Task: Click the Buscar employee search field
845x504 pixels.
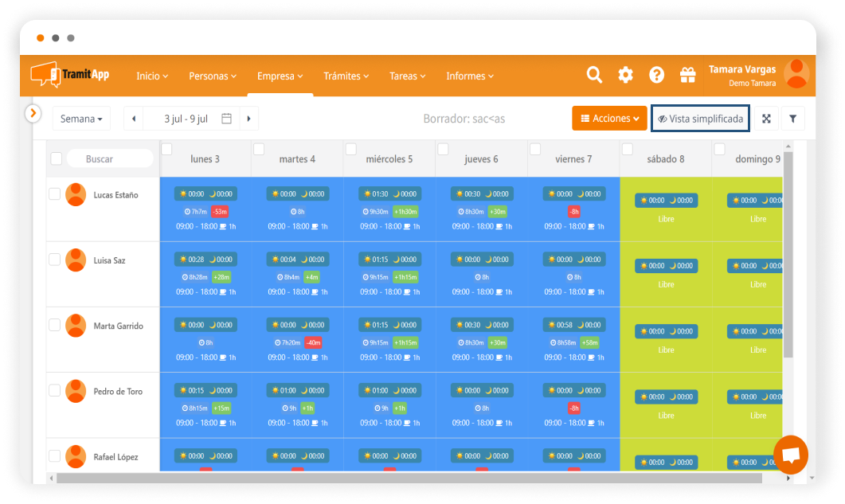Action: pyautogui.click(x=109, y=159)
